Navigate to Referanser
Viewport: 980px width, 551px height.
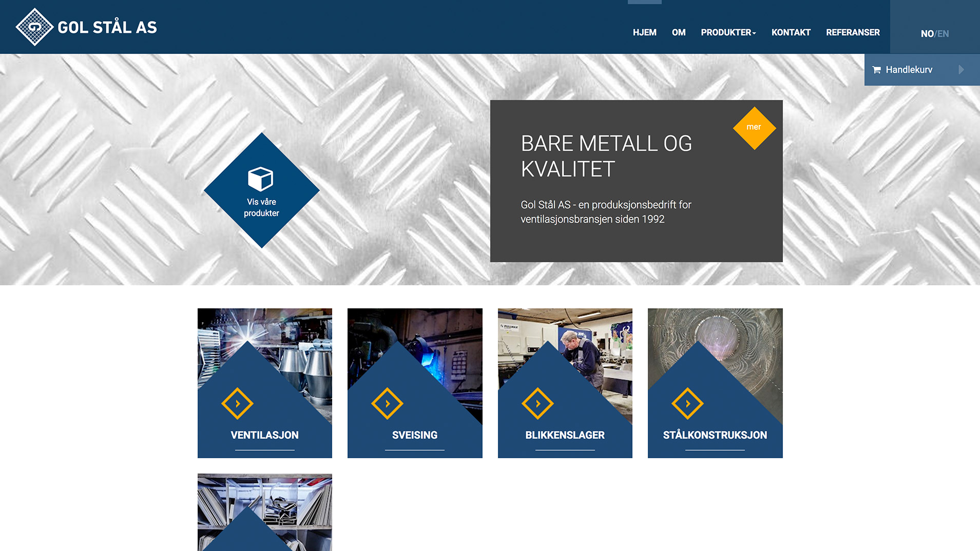pos(853,32)
